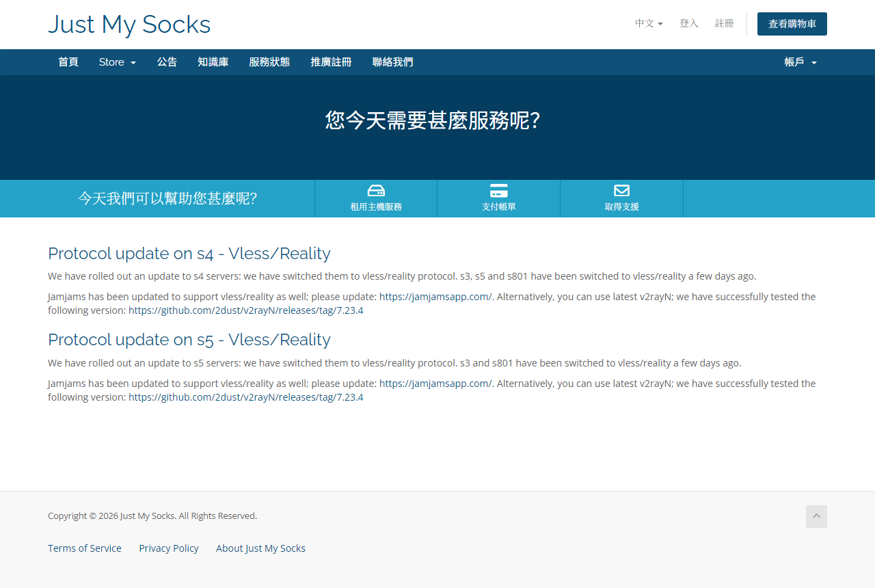Open Terms of Service footer link
Viewport: 875px width, 588px height.
[x=85, y=548]
